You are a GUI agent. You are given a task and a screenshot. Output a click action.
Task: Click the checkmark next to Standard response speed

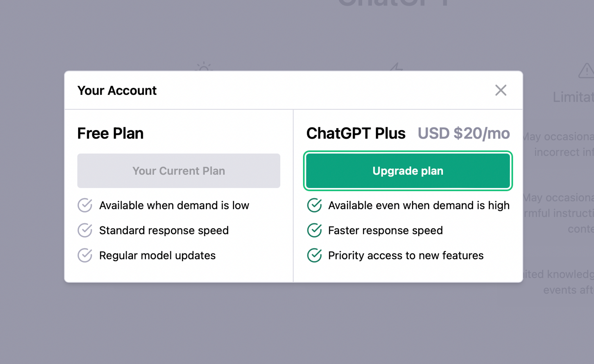pyautogui.click(x=85, y=231)
